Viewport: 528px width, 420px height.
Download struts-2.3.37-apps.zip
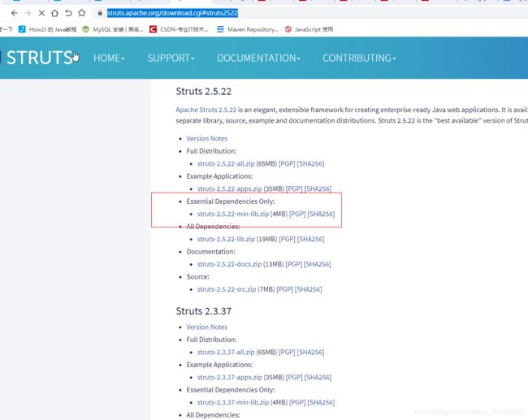click(230, 377)
